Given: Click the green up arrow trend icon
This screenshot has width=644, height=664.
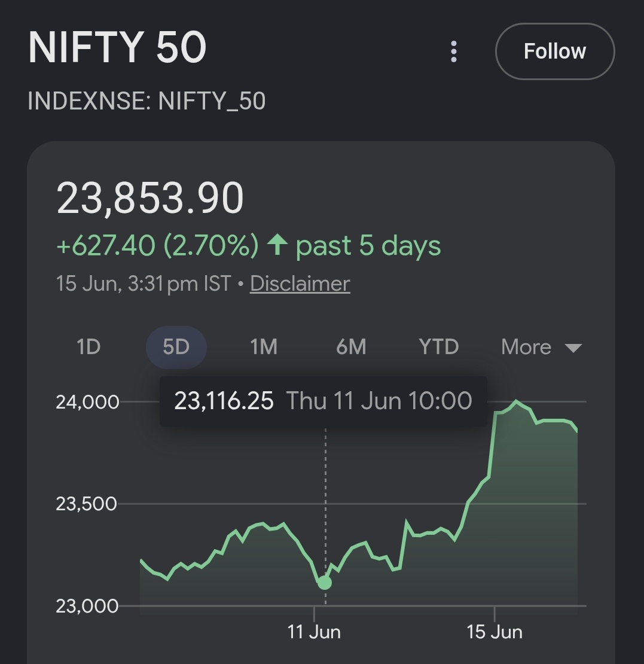Looking at the screenshot, I should click(x=277, y=245).
